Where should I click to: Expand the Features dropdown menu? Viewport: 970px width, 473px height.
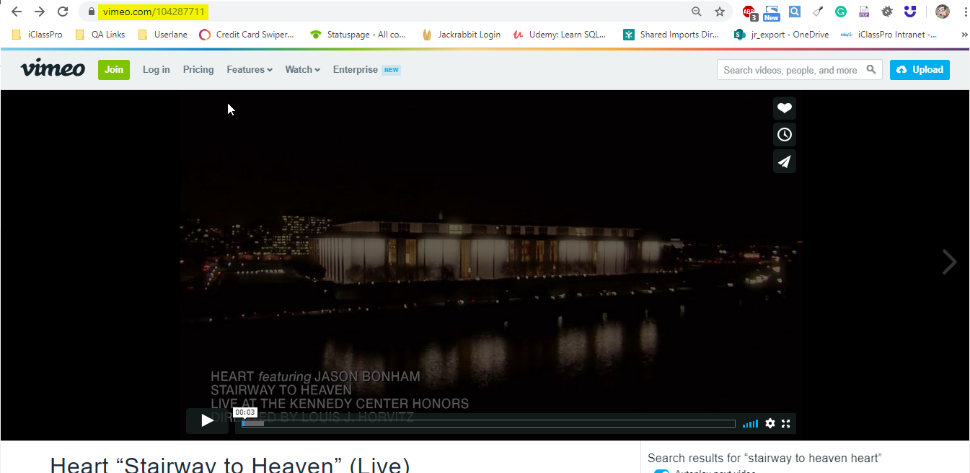249,70
